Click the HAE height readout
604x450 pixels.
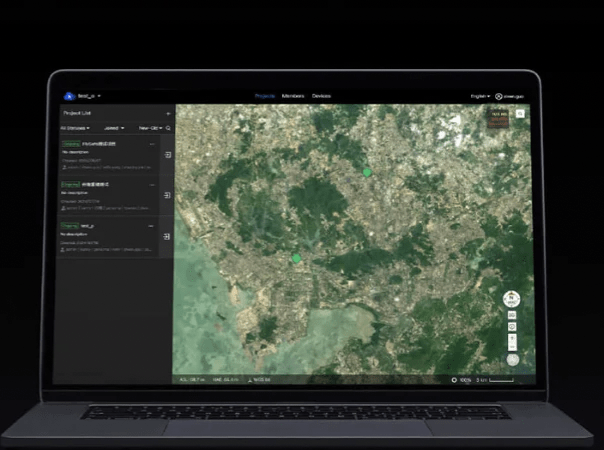pyautogui.click(x=226, y=380)
